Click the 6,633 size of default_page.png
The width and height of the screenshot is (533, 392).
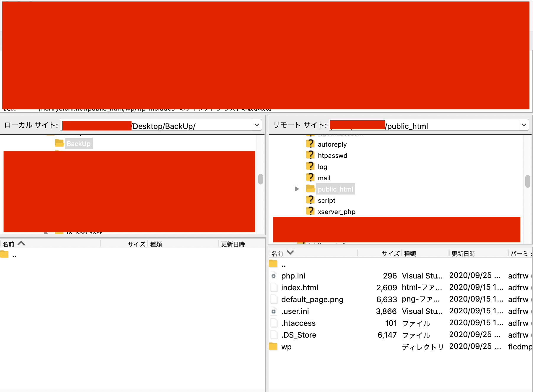point(387,299)
